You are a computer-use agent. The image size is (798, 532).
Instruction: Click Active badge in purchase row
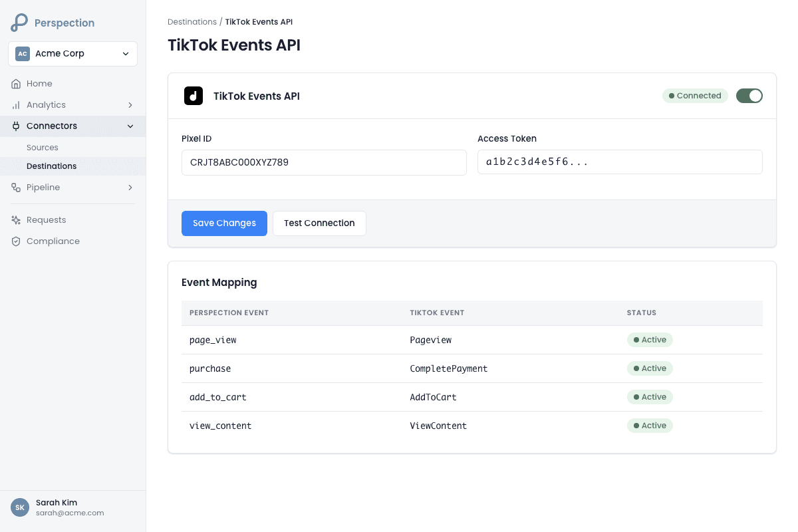[x=650, y=368]
